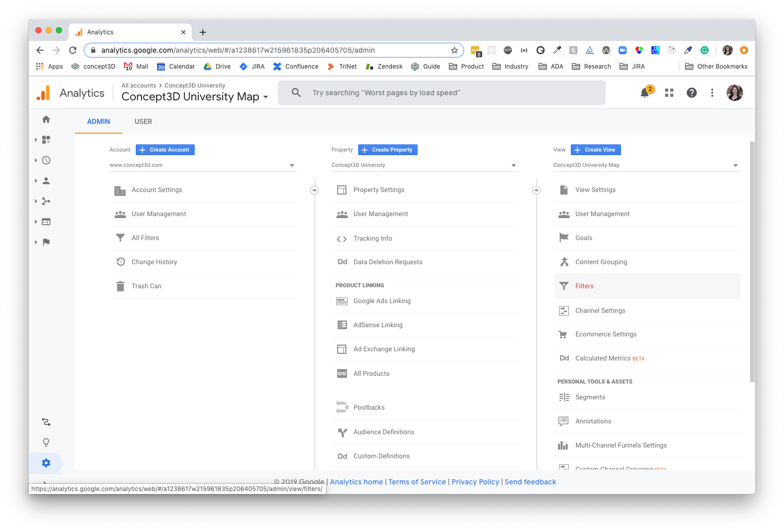Open the Concept3D University property dropdown
Screen dimensions: 784x532
[x=425, y=165]
